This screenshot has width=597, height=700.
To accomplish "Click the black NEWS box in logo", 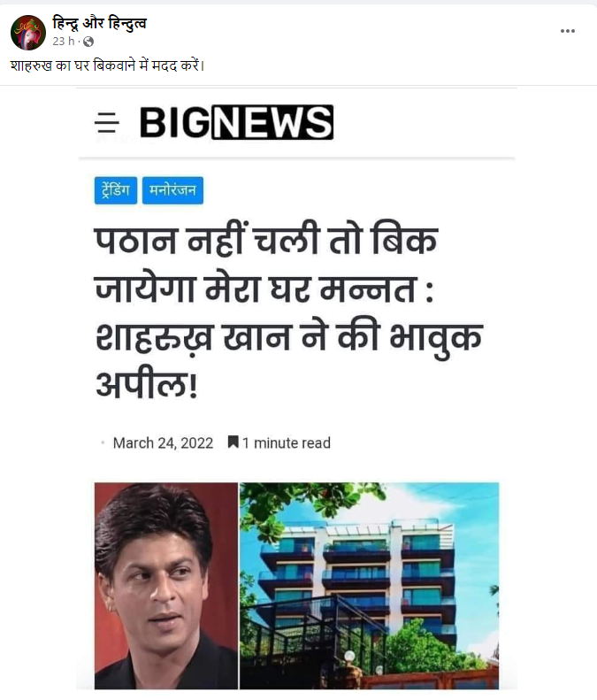I will (x=272, y=122).
